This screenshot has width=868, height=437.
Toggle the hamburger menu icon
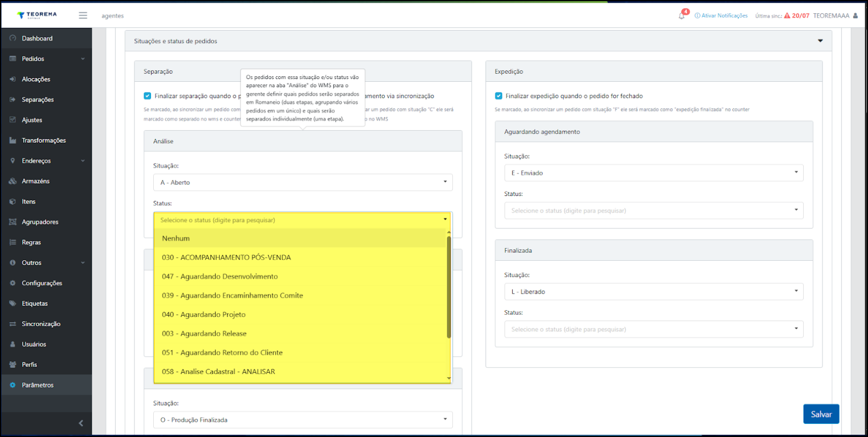coord(83,15)
